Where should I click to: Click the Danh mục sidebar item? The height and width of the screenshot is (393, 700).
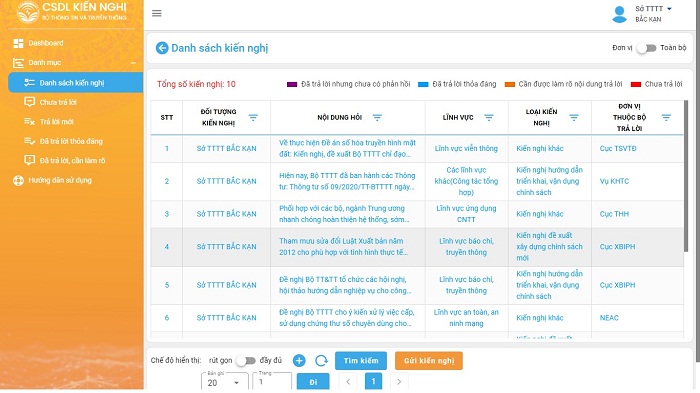point(45,63)
